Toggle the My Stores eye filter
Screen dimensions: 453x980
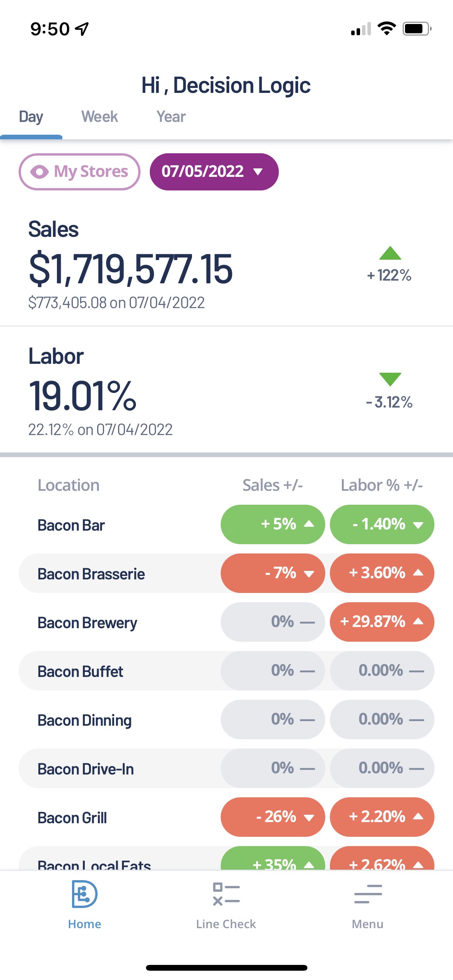click(x=79, y=172)
